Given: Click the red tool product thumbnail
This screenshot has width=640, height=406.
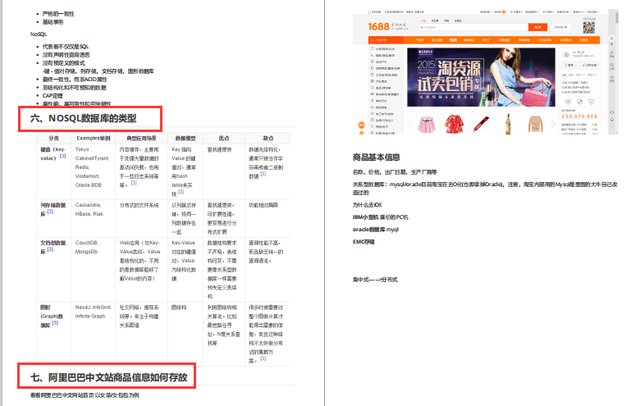Looking at the screenshot, I should 479,124.
